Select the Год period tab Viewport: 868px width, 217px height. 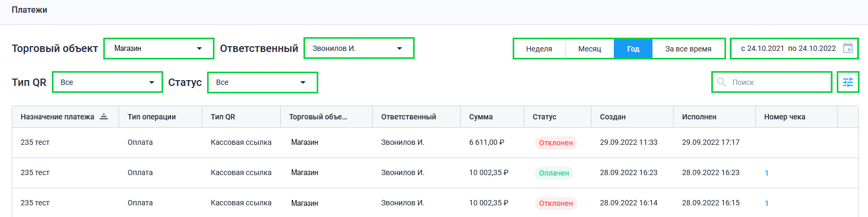click(633, 49)
